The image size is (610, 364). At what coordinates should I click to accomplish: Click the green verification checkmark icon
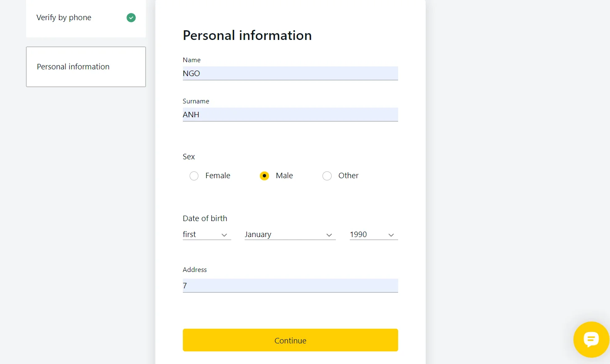pyautogui.click(x=131, y=18)
